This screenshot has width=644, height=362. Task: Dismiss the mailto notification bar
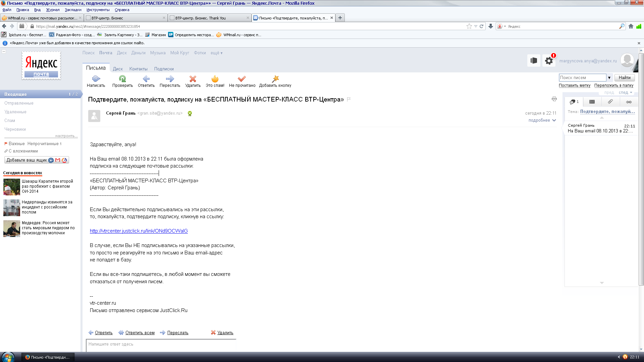click(x=639, y=43)
